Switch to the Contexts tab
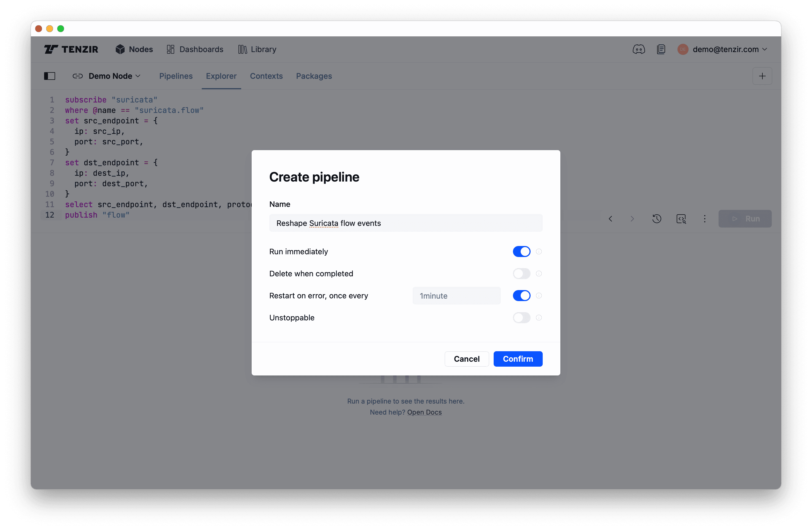812x530 pixels. pyautogui.click(x=266, y=76)
